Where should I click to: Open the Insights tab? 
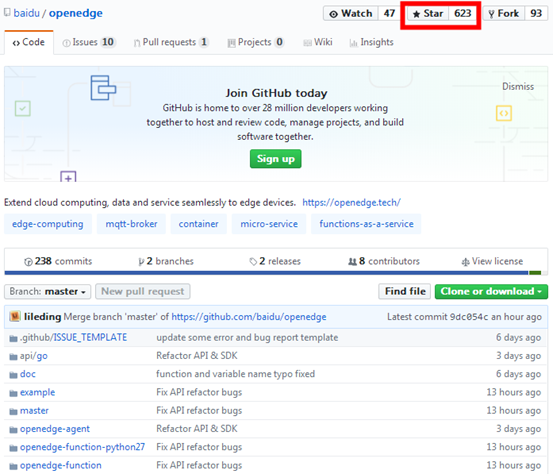(x=371, y=42)
